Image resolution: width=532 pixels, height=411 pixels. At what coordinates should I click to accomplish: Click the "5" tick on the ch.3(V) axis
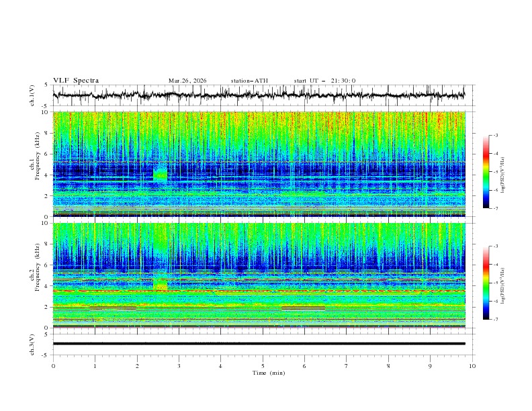(47, 334)
